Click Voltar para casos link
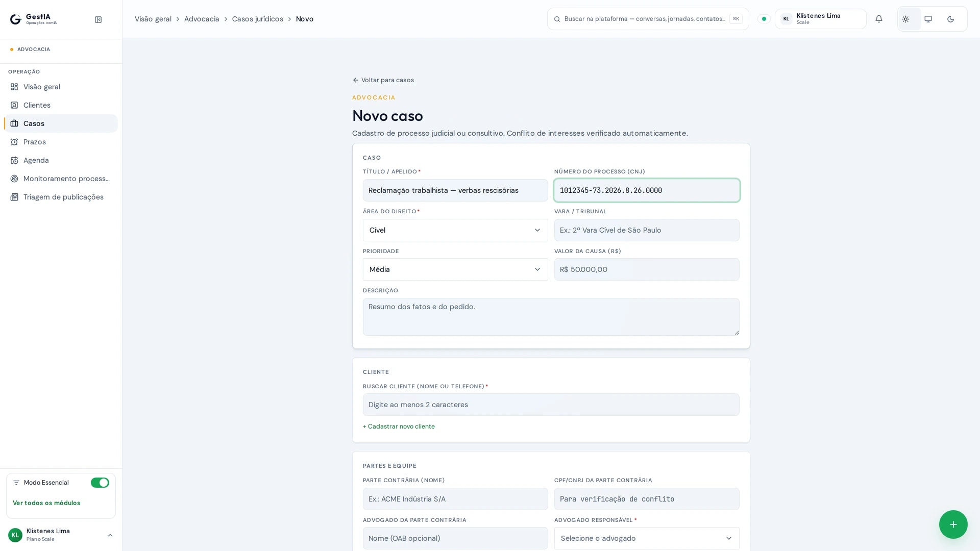 [383, 80]
